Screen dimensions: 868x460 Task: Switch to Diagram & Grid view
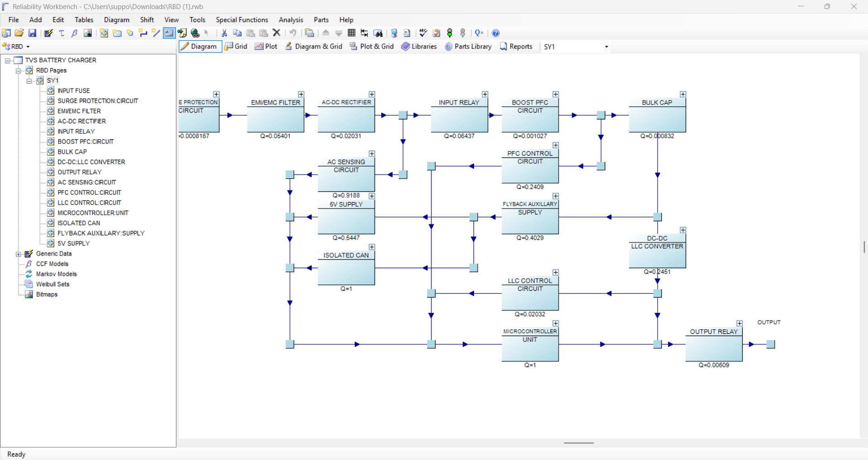(313, 47)
